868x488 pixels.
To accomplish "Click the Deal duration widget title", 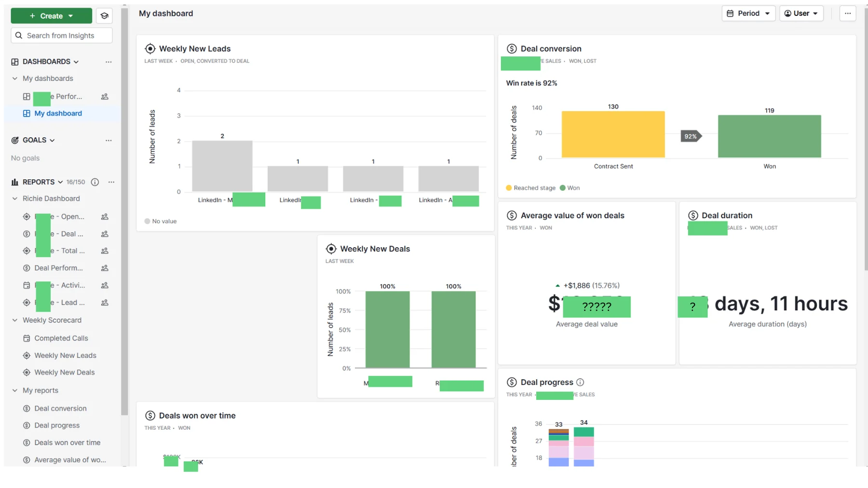I will (727, 215).
